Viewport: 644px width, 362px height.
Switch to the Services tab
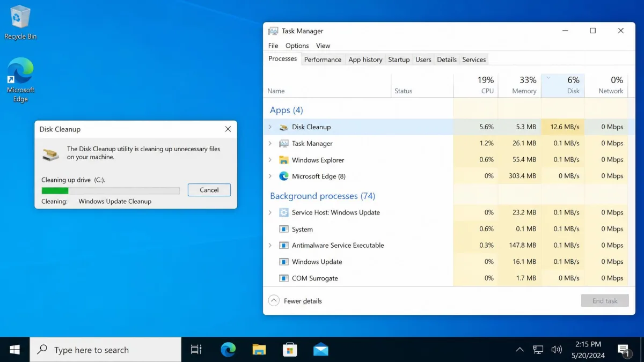point(474,60)
